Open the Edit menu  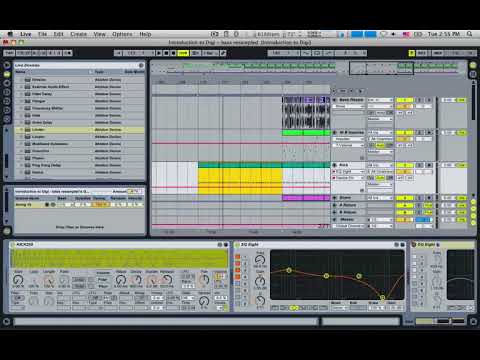click(58, 34)
